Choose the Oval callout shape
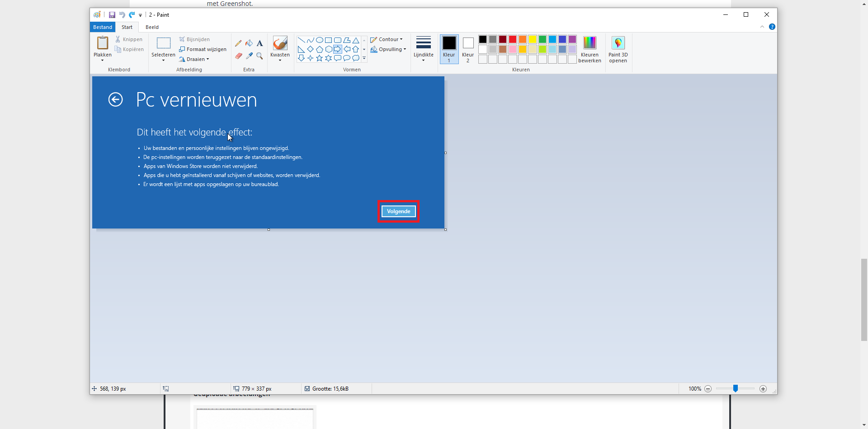868x429 pixels. [x=347, y=58]
